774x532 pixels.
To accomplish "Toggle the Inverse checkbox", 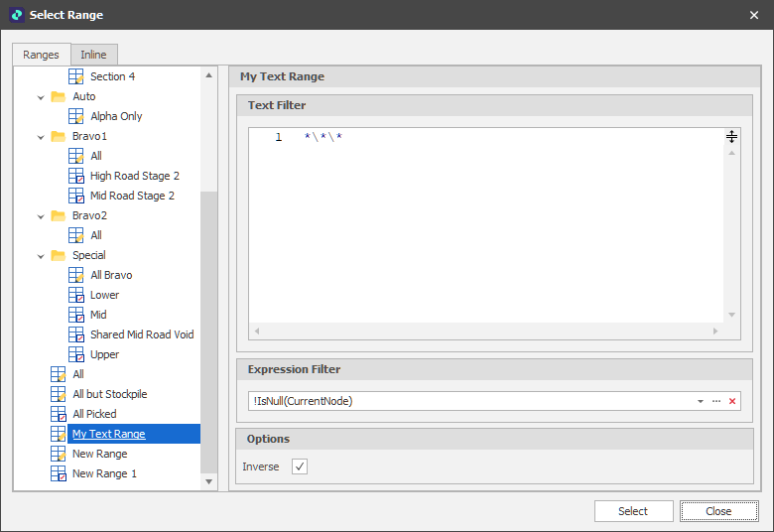I will point(300,466).
